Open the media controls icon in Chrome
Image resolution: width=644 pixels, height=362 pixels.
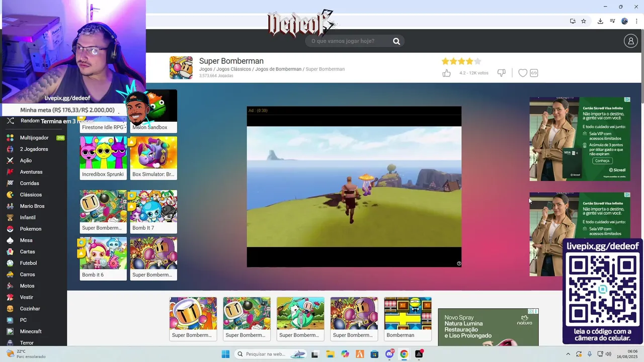click(612, 21)
